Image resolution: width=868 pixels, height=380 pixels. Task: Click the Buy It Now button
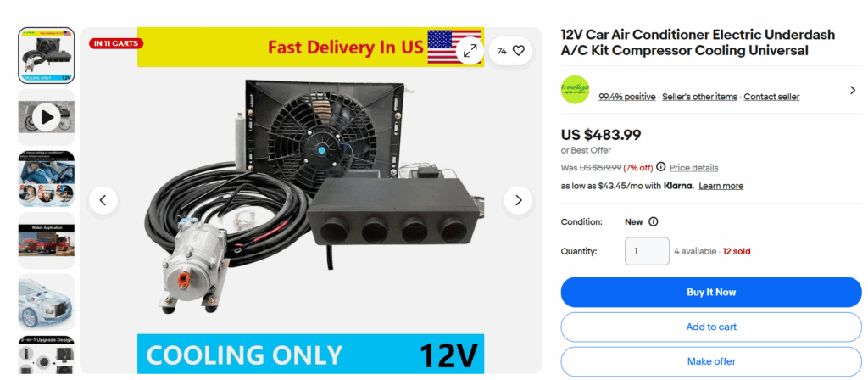tap(711, 292)
